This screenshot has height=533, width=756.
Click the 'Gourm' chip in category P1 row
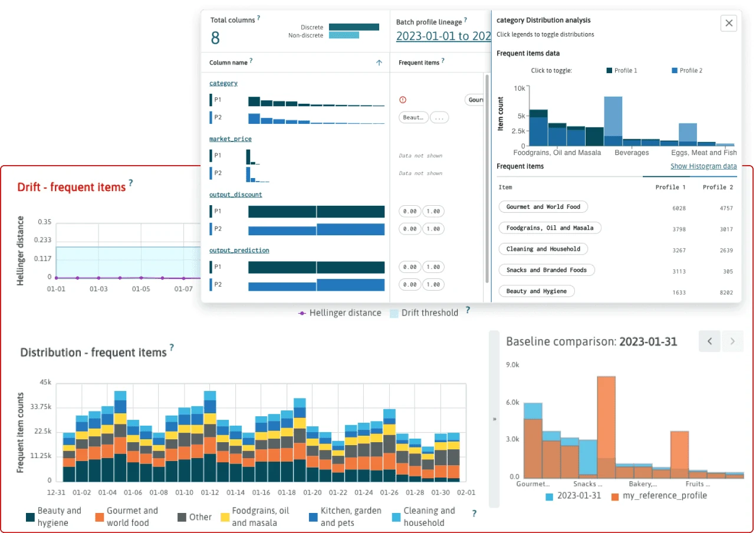click(475, 100)
